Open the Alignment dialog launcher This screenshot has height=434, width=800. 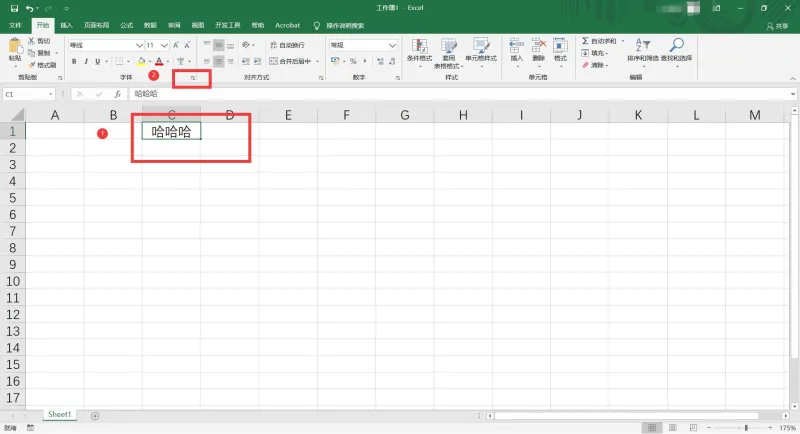(x=321, y=78)
